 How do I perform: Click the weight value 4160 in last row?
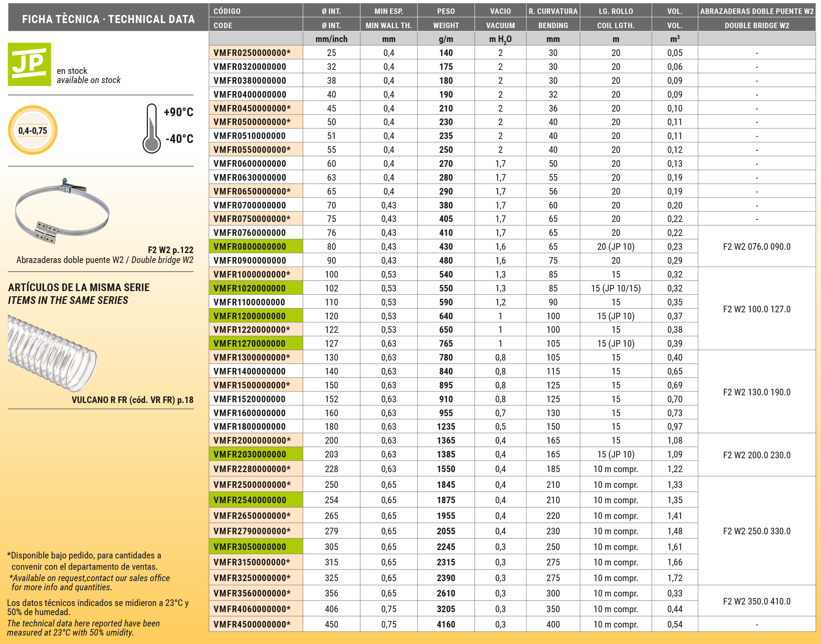point(446,624)
